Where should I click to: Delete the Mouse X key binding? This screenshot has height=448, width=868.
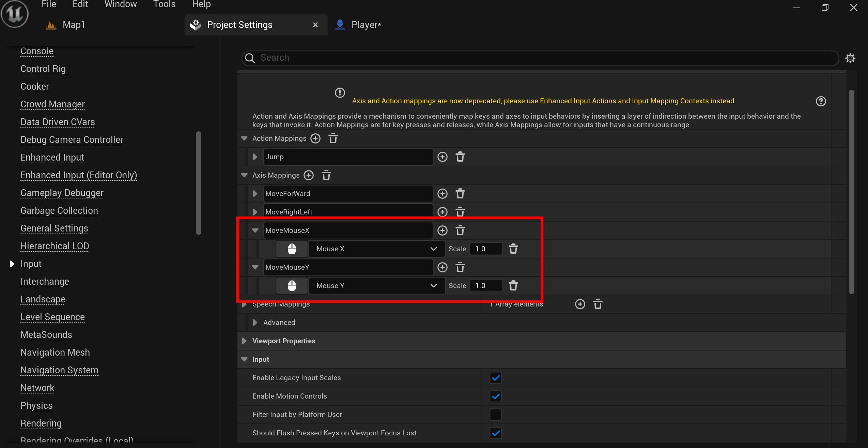513,249
